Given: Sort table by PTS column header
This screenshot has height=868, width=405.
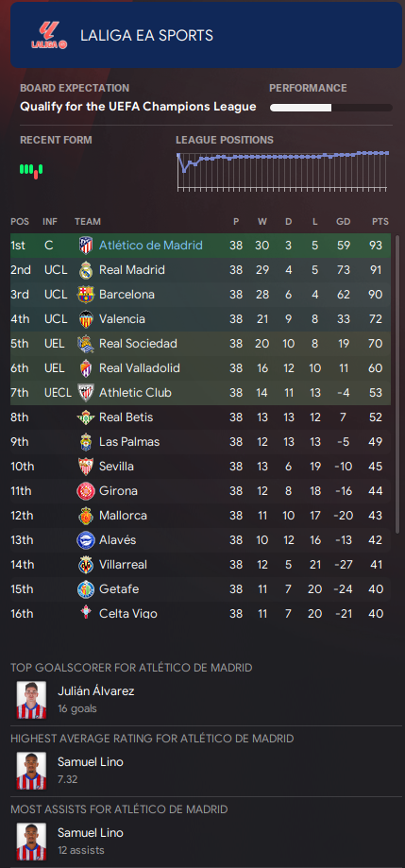Looking at the screenshot, I should (380, 221).
